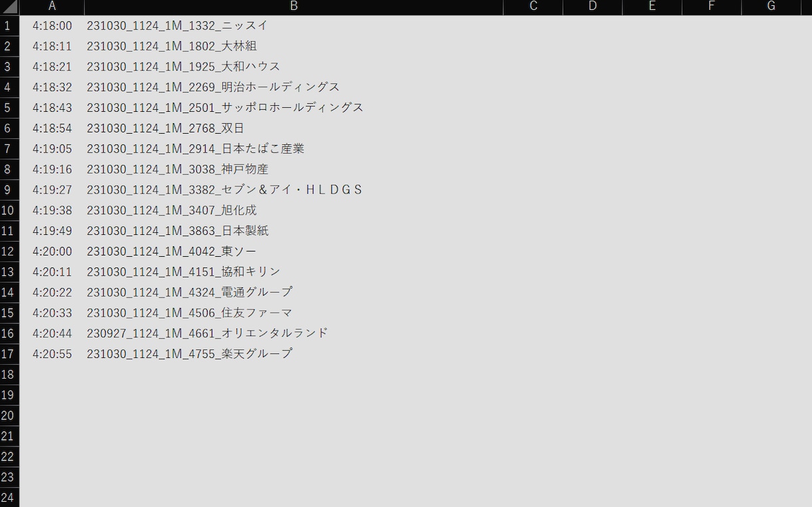Click cell with time 4:19:38
The height and width of the screenshot is (507, 812).
[52, 210]
